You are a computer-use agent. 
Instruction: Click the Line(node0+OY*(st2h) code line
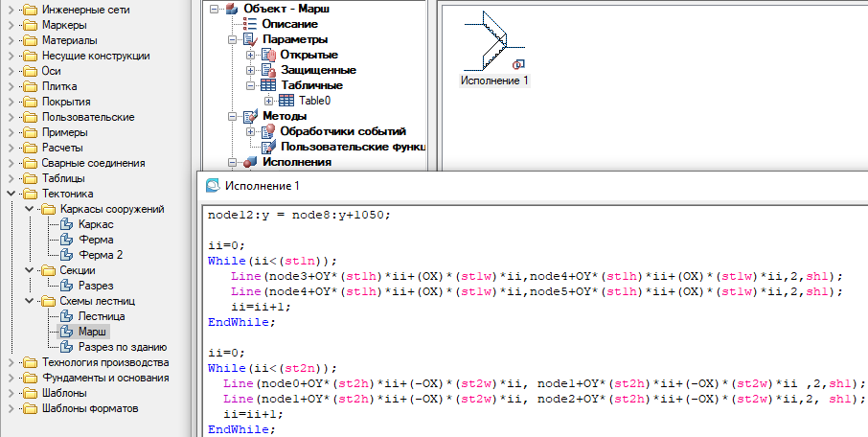tap(544, 384)
